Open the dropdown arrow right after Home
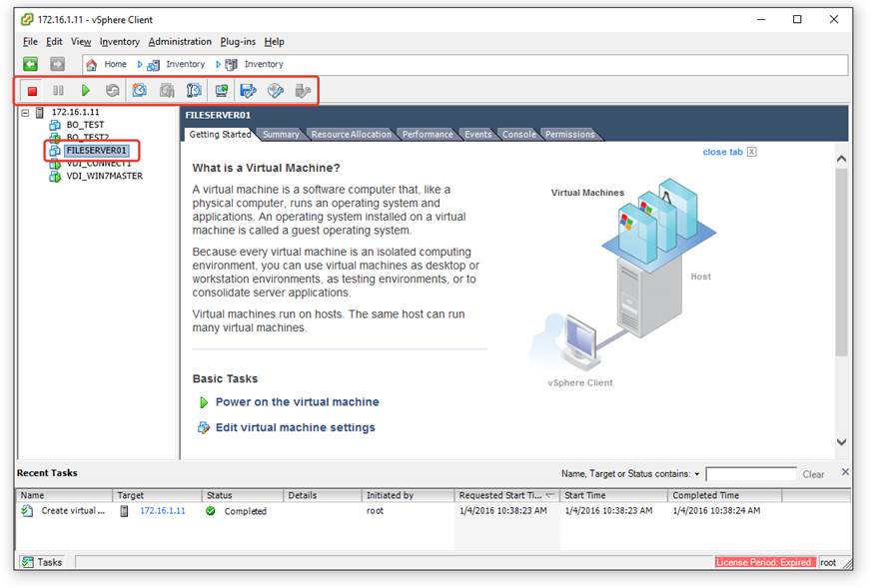This screenshot has height=588, width=870. [x=139, y=64]
